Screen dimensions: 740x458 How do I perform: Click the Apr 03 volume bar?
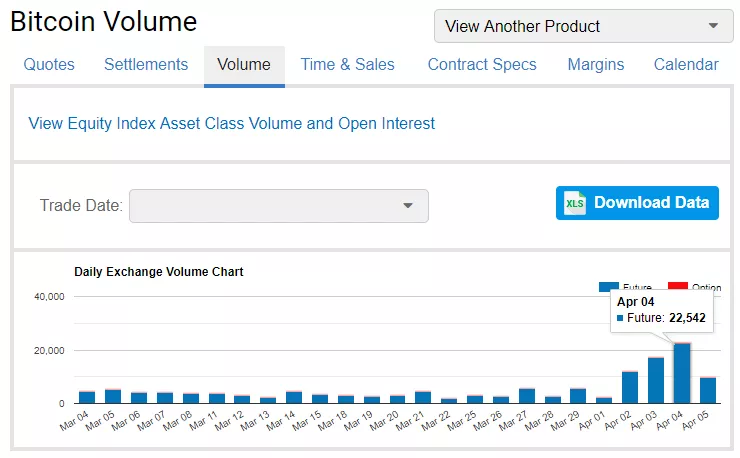(x=656, y=381)
